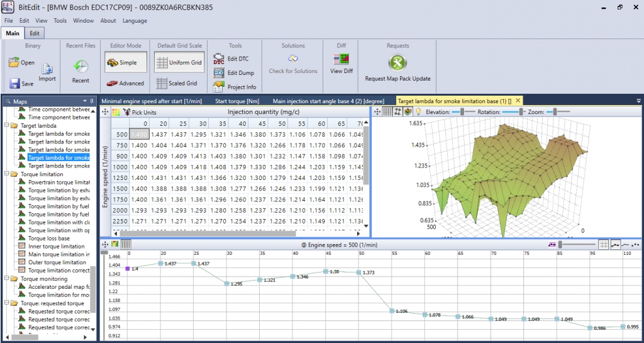Click Pick Units in table toolbar
The width and height of the screenshot is (644, 343).
point(140,112)
